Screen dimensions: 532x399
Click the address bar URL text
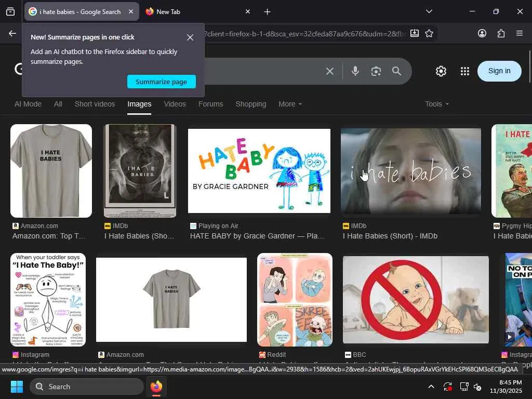click(304, 34)
